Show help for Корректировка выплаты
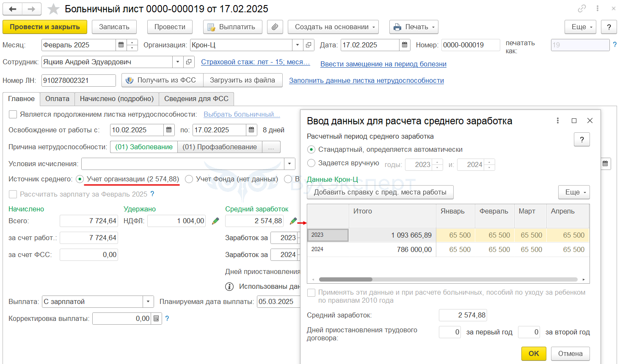Viewport: 620px width, 364px height. pyautogui.click(x=167, y=318)
